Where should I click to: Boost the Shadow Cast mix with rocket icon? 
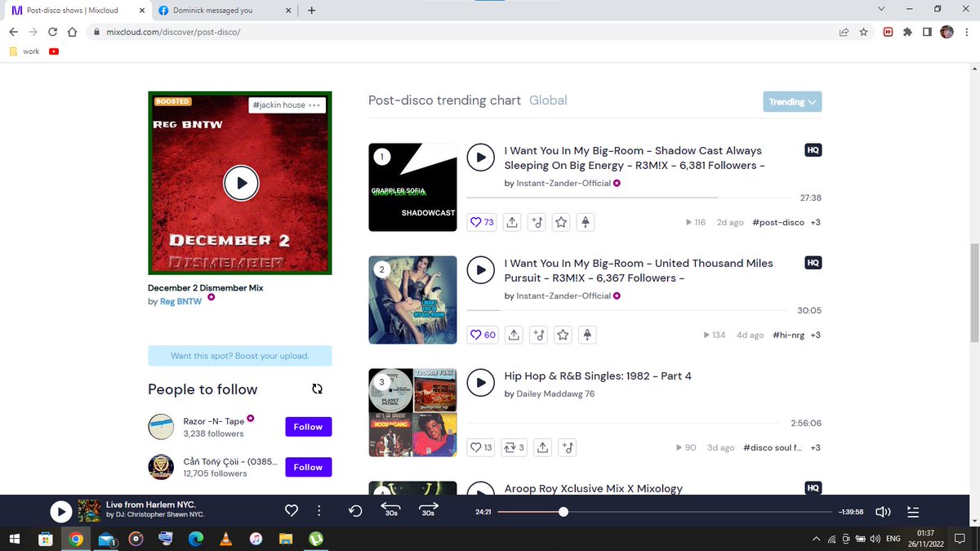[586, 222]
